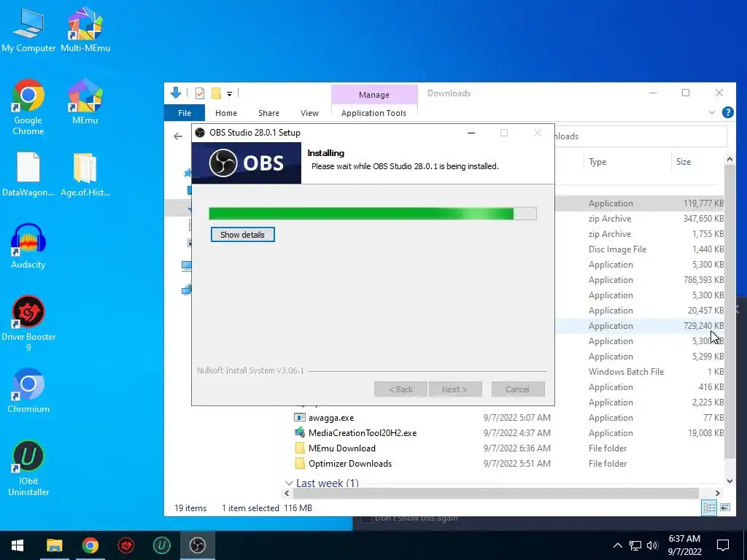The height and width of the screenshot is (560, 747).
Task: Click the New folder icon in Explorer quick access toolbar
Action: (x=216, y=93)
